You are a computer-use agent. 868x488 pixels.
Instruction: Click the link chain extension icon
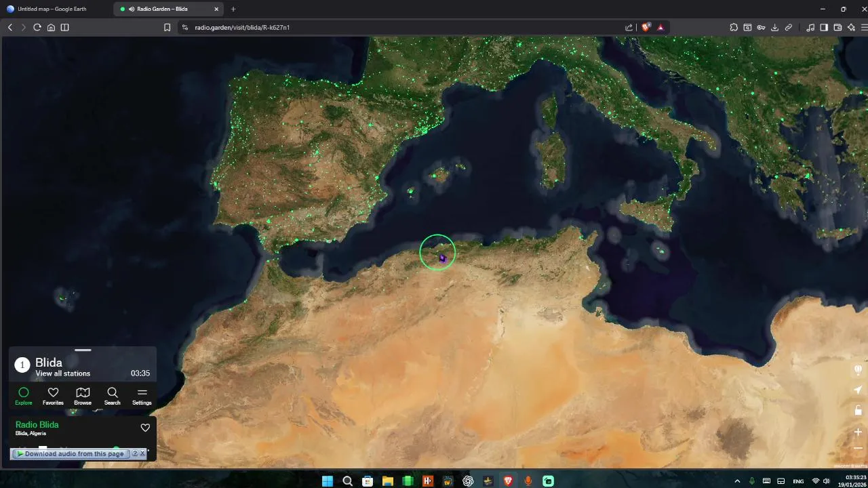[x=788, y=27]
